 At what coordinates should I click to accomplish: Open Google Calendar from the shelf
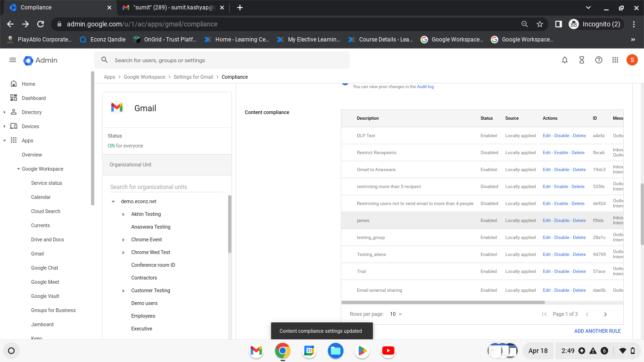tap(309, 351)
